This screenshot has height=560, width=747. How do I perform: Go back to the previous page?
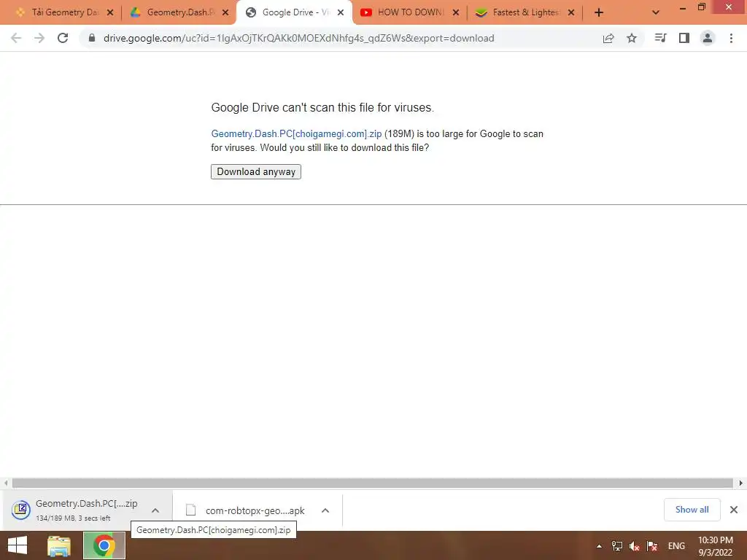tap(16, 38)
